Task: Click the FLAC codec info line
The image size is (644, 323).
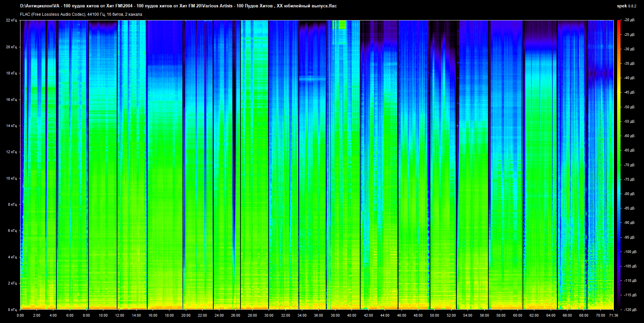Action: [81, 14]
